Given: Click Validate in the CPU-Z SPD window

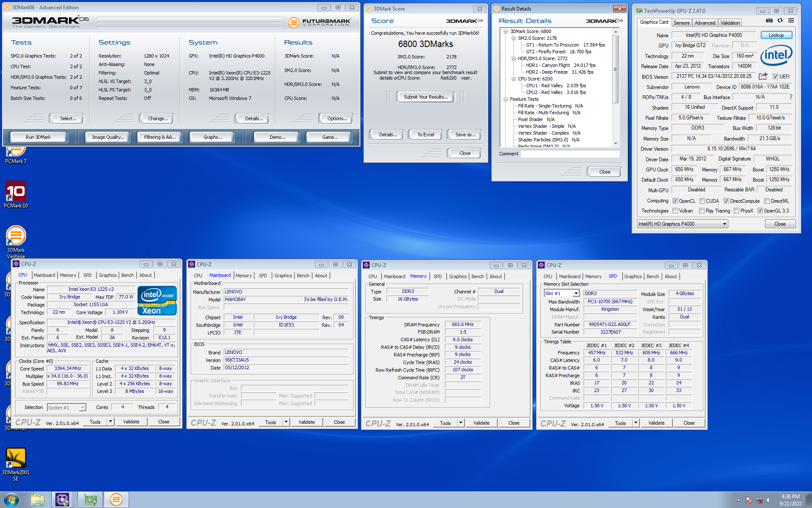Looking at the screenshot, I should (656, 423).
